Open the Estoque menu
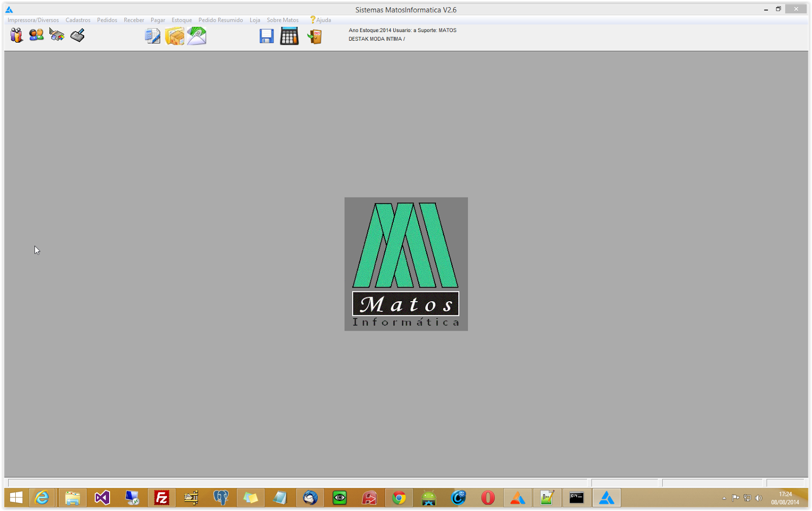The image size is (812, 511). [x=182, y=20]
